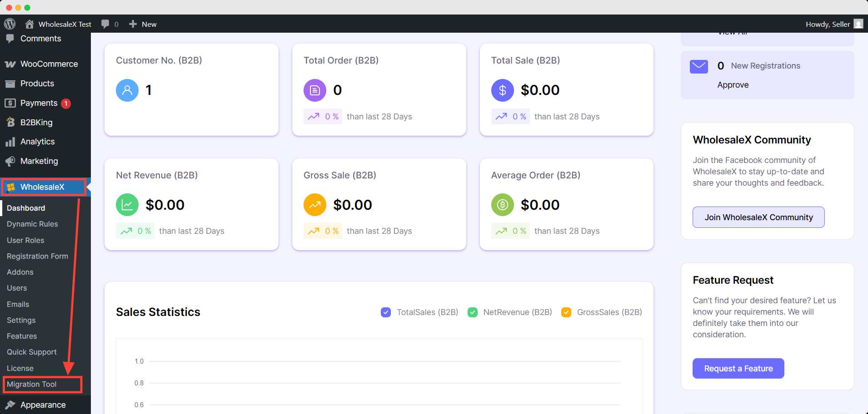Image resolution: width=868 pixels, height=414 pixels.
Task: Click the WordPress logo icon in admin bar
Action: [10, 24]
